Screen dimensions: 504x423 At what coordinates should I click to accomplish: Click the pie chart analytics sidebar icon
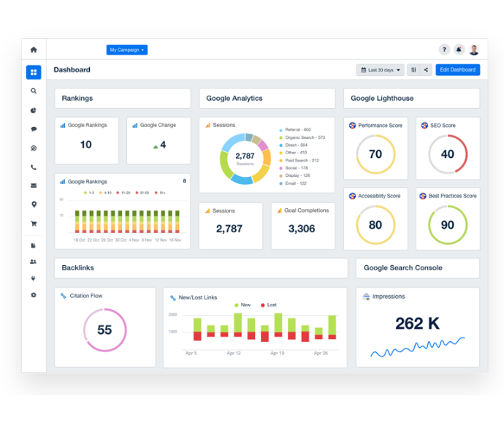pyautogui.click(x=34, y=110)
